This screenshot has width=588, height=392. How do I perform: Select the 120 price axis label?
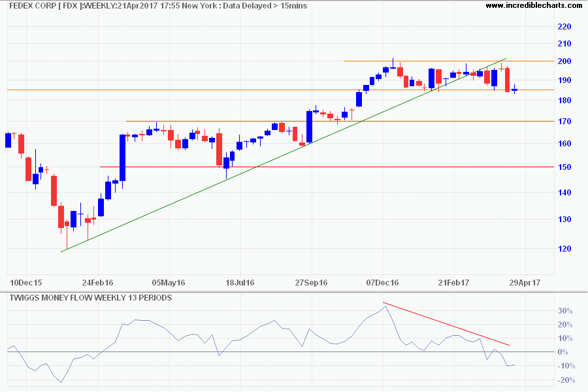pos(564,249)
